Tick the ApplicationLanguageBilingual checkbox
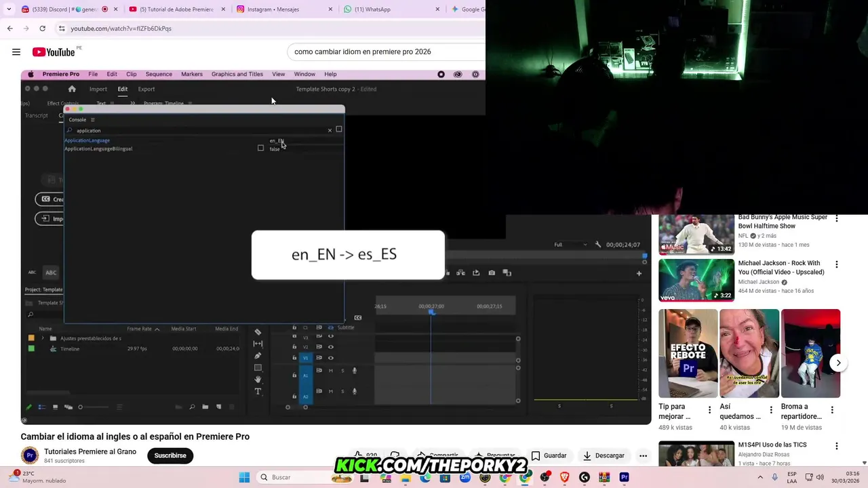 [x=260, y=148]
